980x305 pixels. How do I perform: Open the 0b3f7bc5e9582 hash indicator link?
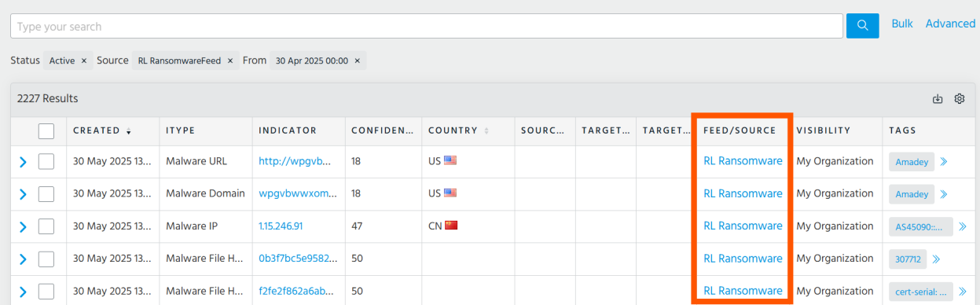[298, 259]
